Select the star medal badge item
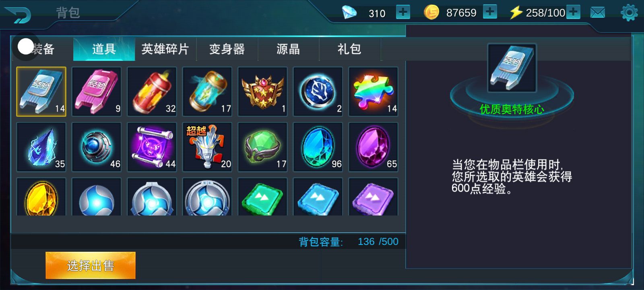The width and height of the screenshot is (644, 290). 262,92
